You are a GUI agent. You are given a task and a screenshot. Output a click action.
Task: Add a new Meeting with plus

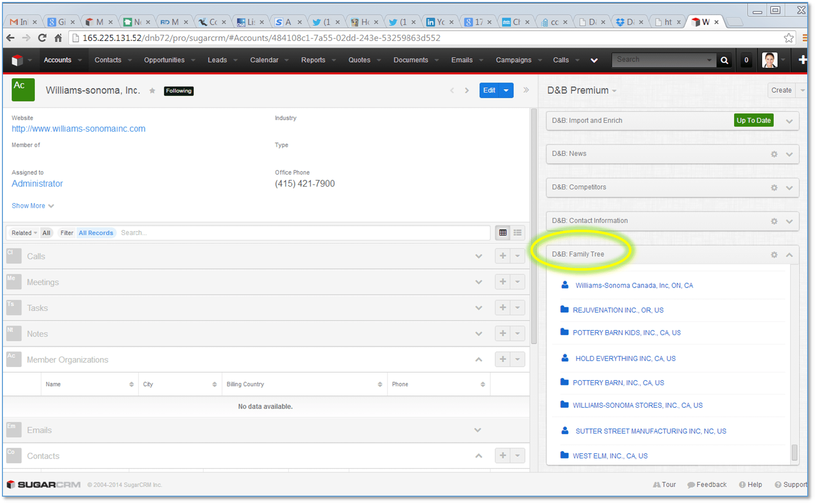tap(502, 282)
